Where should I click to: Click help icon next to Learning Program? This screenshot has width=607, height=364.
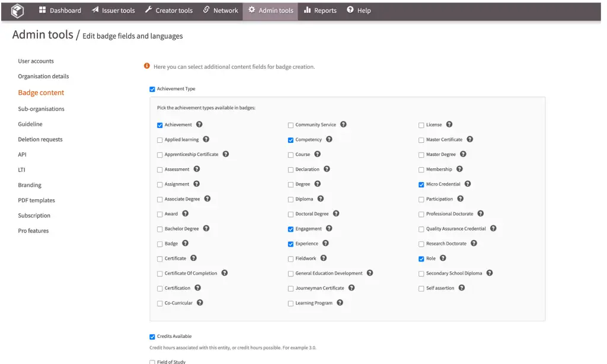tap(340, 302)
